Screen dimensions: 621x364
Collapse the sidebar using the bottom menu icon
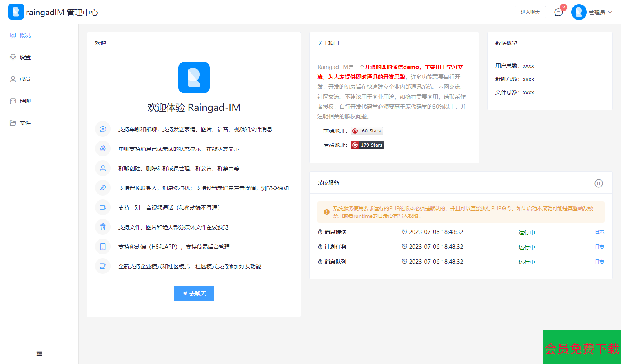[x=39, y=354]
